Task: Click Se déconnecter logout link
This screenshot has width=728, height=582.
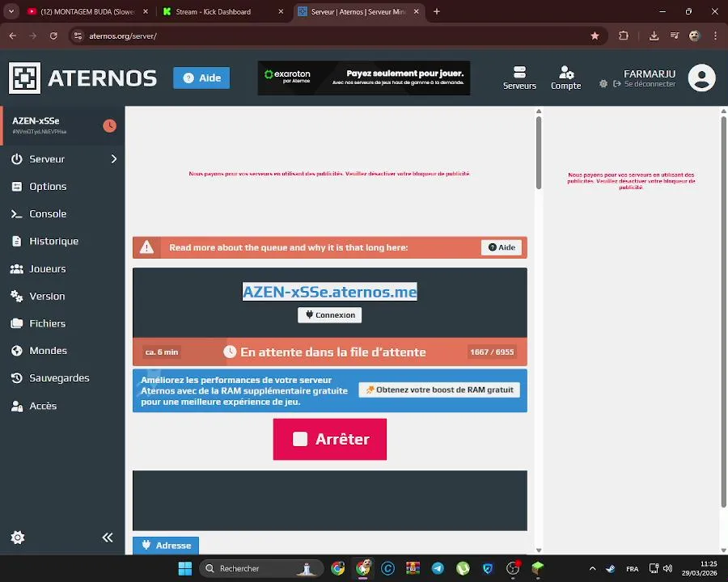Action: click(x=645, y=84)
